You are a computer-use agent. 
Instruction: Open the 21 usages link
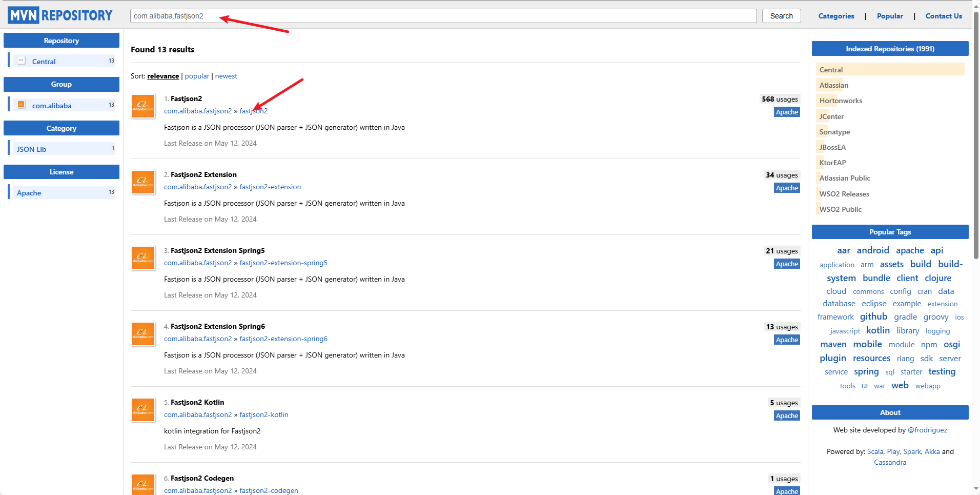coord(782,251)
